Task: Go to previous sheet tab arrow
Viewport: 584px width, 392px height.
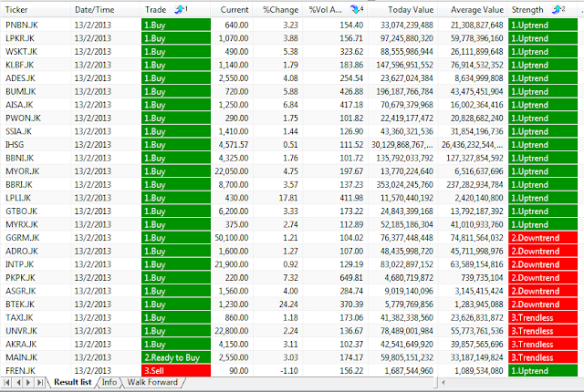Action: [18, 382]
